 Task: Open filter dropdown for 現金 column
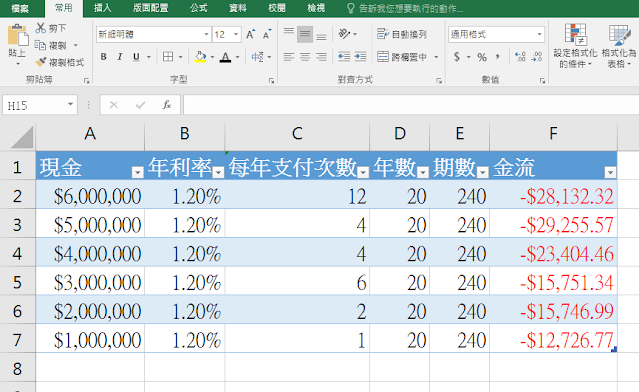tap(137, 172)
